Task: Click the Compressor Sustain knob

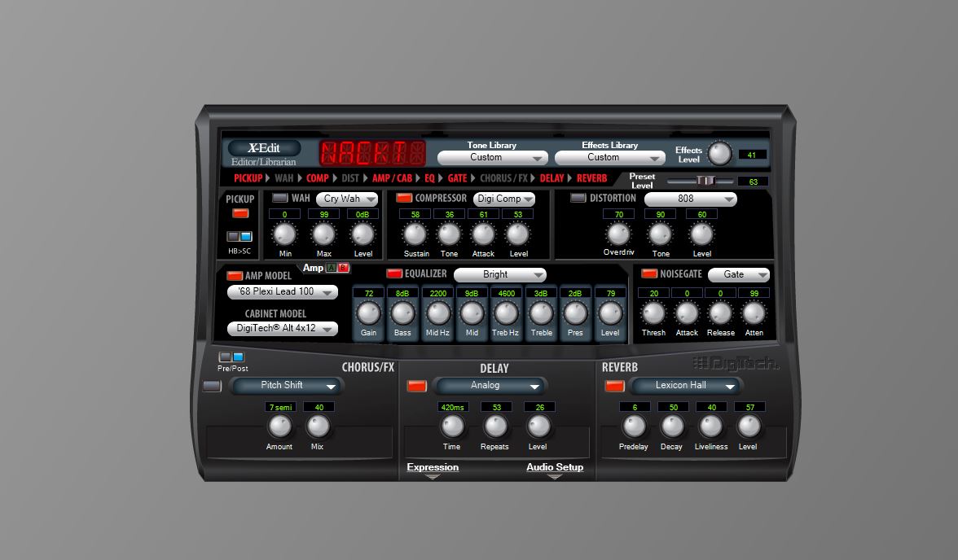Action: 415,234
